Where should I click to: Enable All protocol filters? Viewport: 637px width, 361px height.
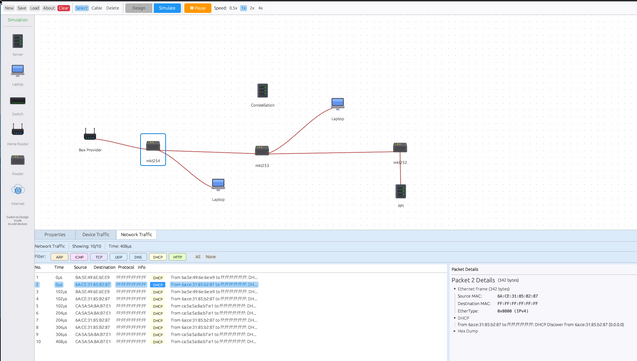point(198,257)
